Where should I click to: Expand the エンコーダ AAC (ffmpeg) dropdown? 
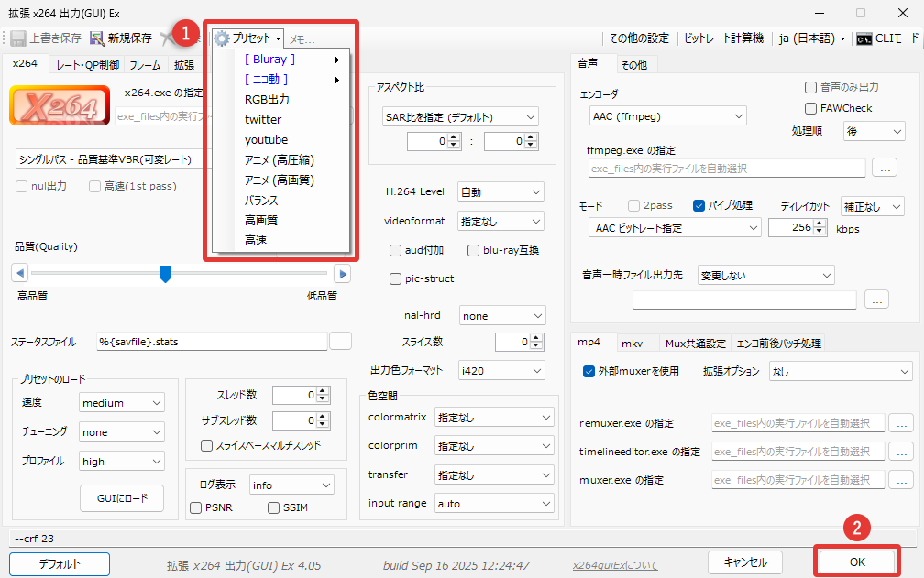[x=667, y=115]
